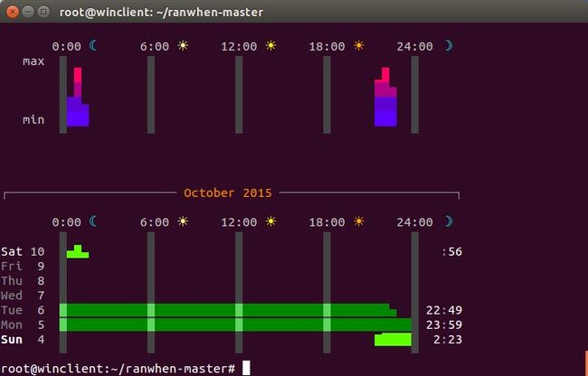
Task: Click the '18:00' label in the upper histogram
Action: point(327,46)
